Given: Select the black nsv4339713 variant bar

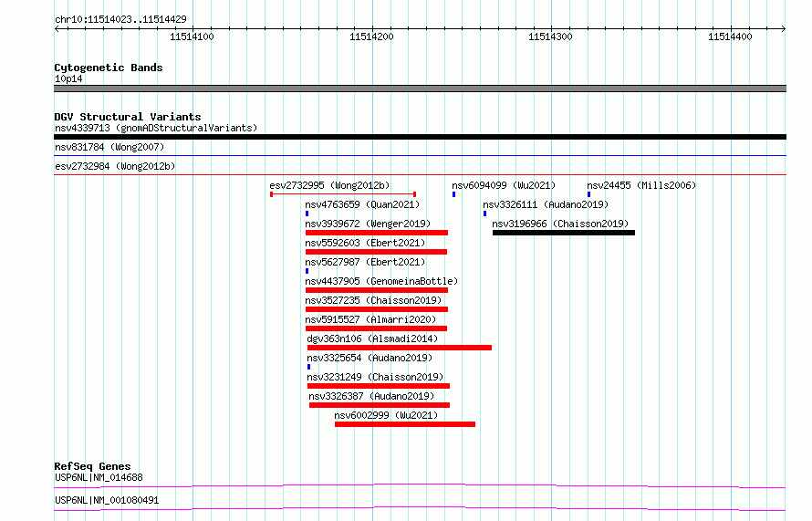Looking at the screenshot, I should (420, 137).
